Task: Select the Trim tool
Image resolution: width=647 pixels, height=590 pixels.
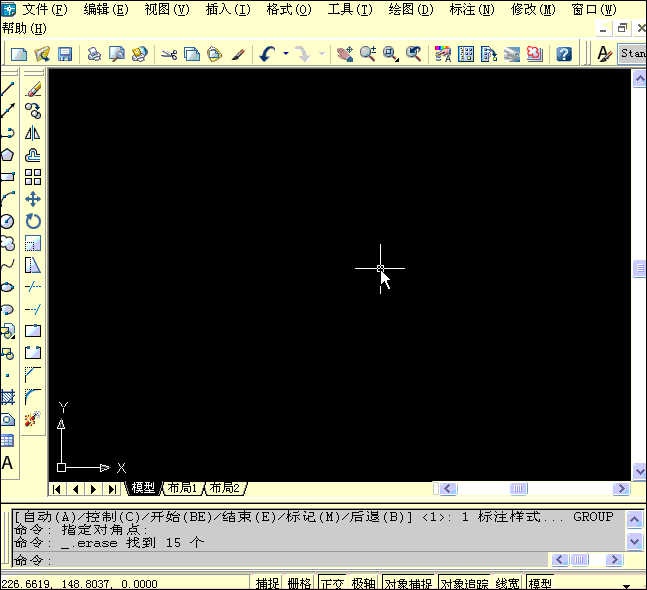Action: [33, 286]
